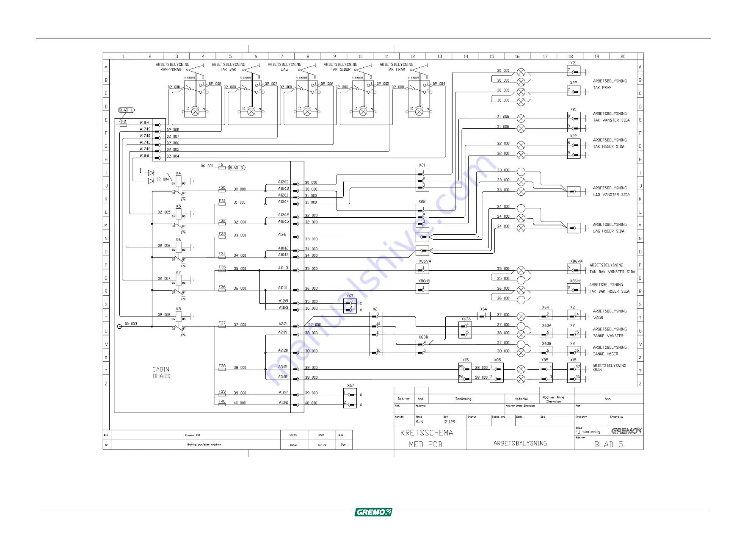
Task: Click the F40 fuse symbol
Action: (x=222, y=405)
